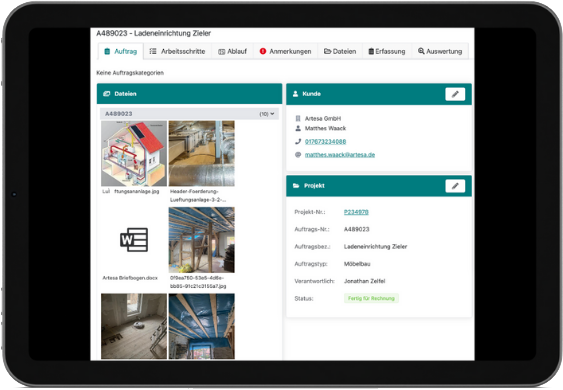Click the Keine Auftragskategorien text
Screen dimensions: 563x390
tap(130, 73)
